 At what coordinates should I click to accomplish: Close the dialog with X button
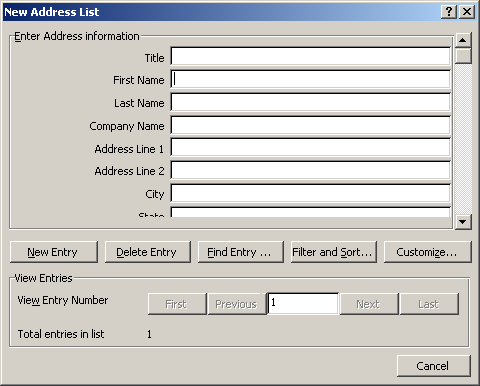tap(467, 12)
